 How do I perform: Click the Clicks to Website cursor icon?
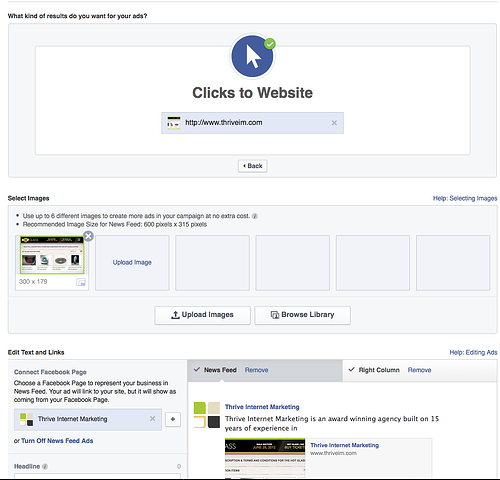[x=252, y=56]
